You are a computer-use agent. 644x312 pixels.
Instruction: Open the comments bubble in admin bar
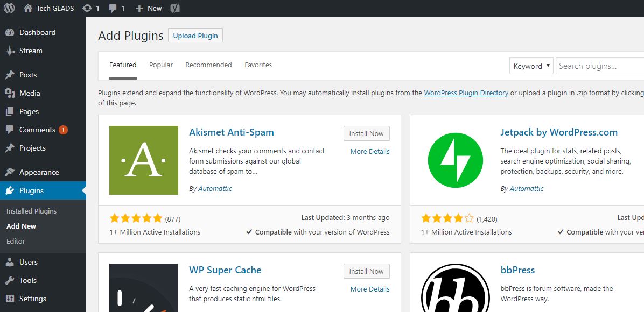[x=113, y=8]
